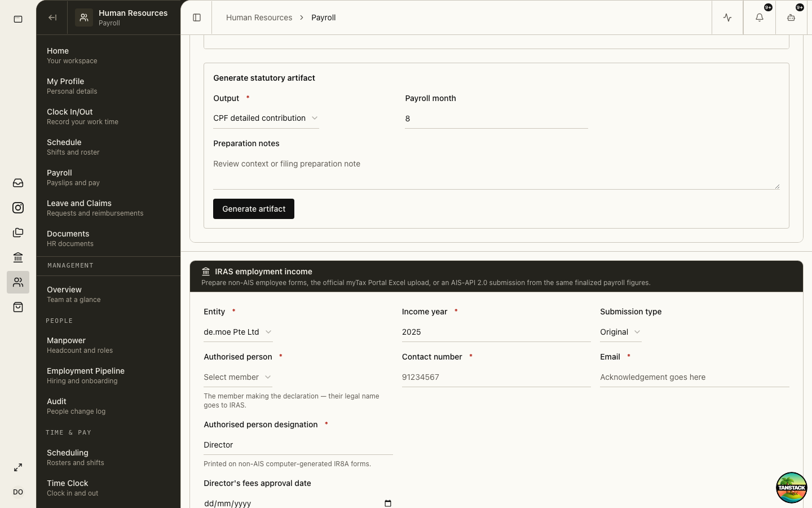Viewport: 812px width, 508px height.
Task: Open the shopping bag icon in rail
Action: coord(18,307)
